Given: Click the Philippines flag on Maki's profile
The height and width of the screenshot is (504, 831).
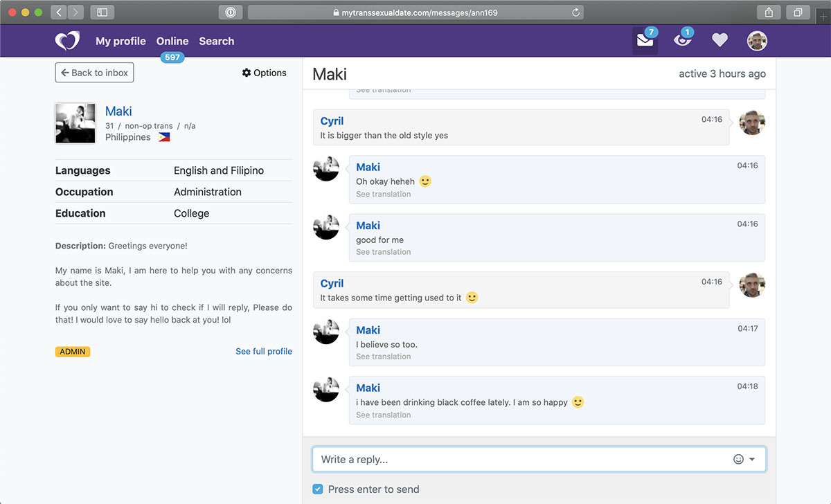Looking at the screenshot, I should 163,136.
